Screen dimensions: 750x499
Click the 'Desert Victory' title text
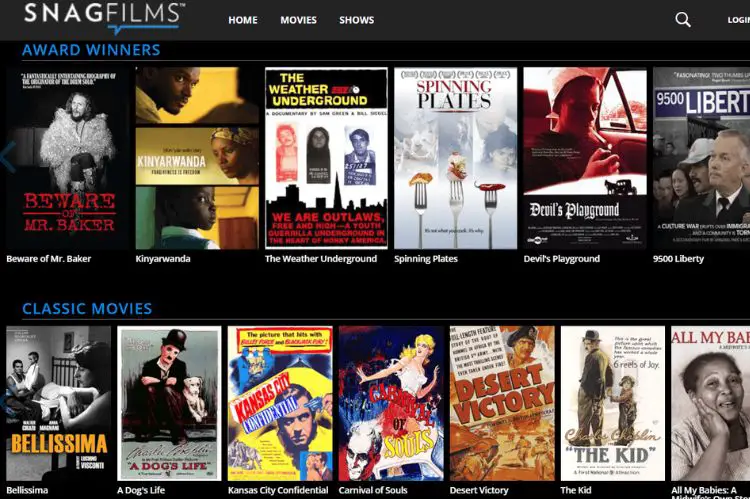click(479, 490)
